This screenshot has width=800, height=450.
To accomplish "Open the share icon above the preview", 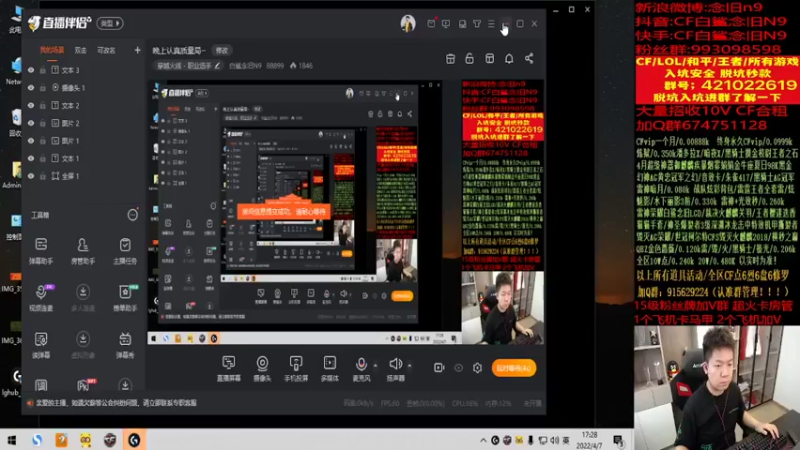I will point(529,59).
